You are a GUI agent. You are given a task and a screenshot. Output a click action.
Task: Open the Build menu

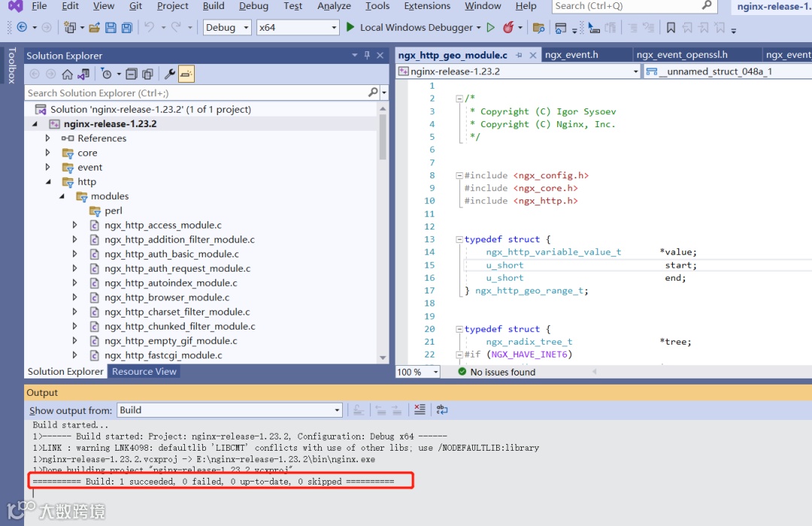214,6
